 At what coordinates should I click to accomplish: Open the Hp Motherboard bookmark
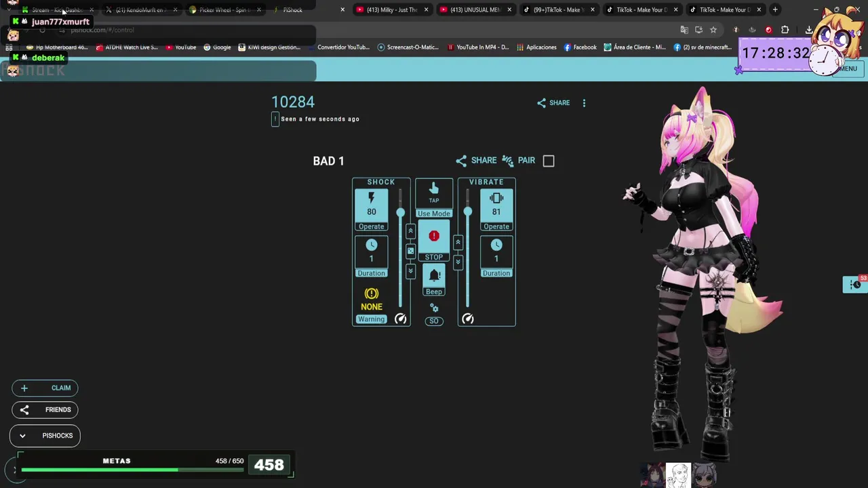tap(57, 47)
